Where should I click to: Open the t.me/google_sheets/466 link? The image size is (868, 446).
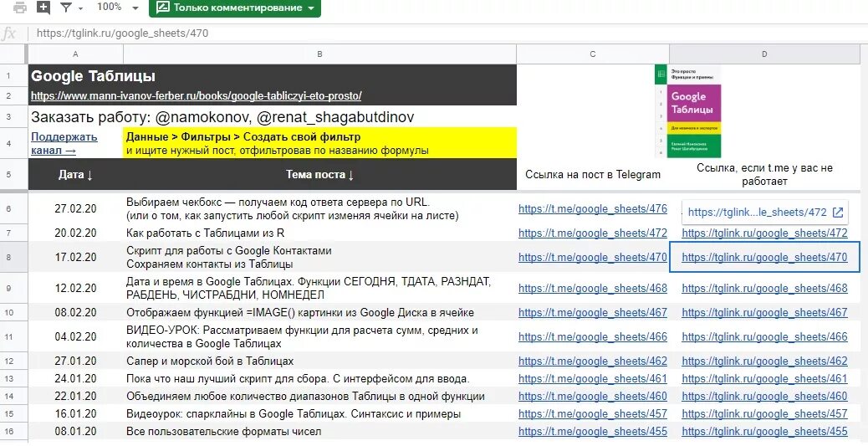pos(593,337)
